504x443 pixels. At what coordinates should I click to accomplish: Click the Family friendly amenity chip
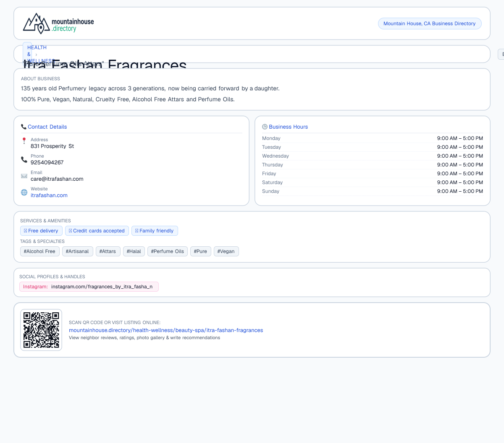point(155,231)
